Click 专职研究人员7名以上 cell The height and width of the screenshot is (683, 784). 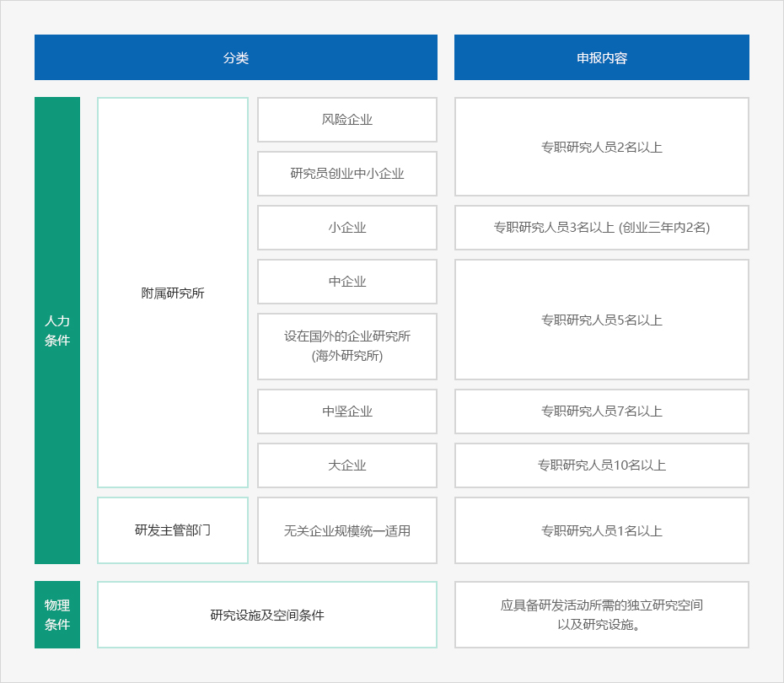pyautogui.click(x=602, y=411)
